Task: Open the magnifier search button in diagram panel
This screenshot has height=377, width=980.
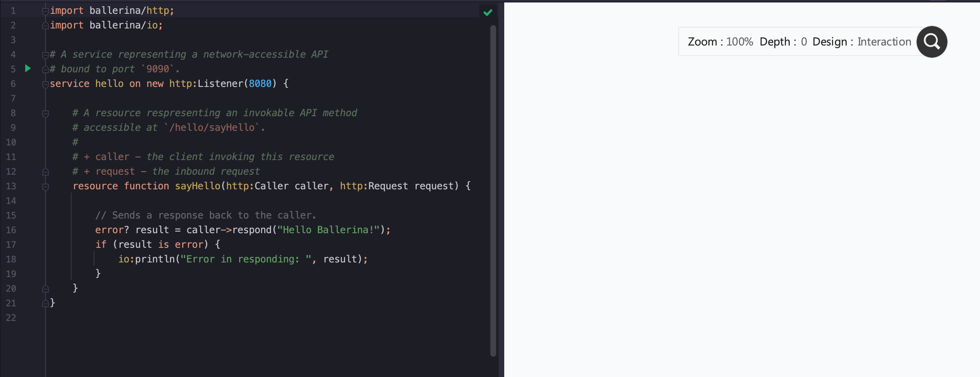Action: point(932,41)
